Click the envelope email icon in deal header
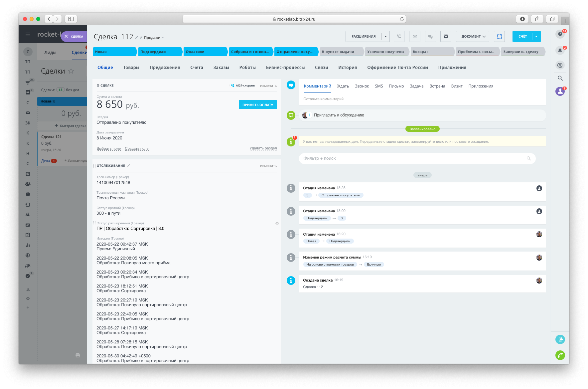 pyautogui.click(x=415, y=36)
